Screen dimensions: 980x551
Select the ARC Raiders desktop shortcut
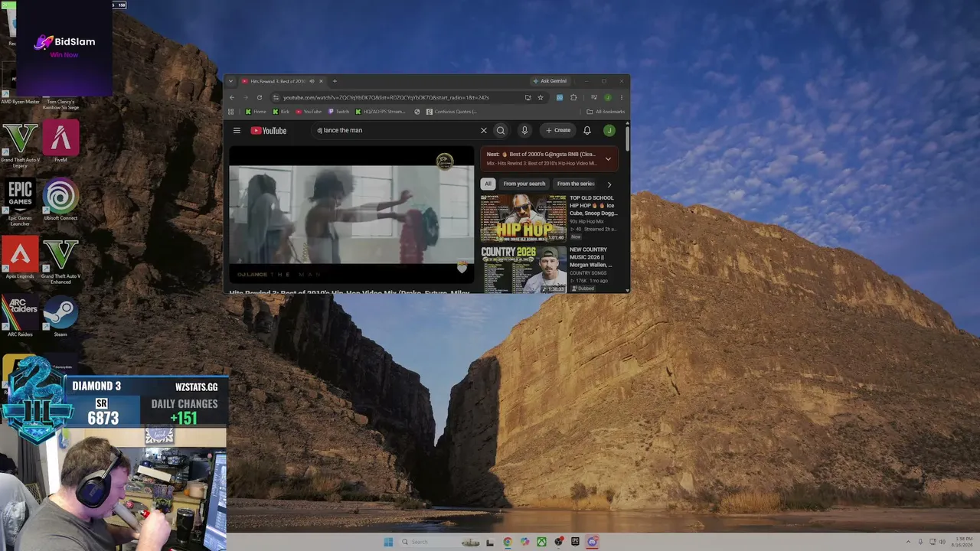tap(20, 317)
